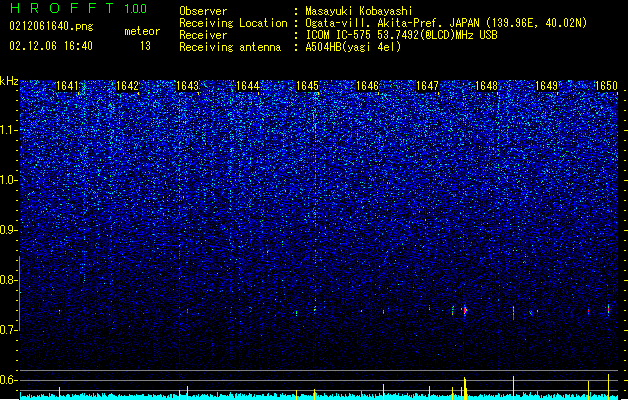Click the yellow power spike below 1650
This screenshot has width=629, height=400.
pos(609,386)
